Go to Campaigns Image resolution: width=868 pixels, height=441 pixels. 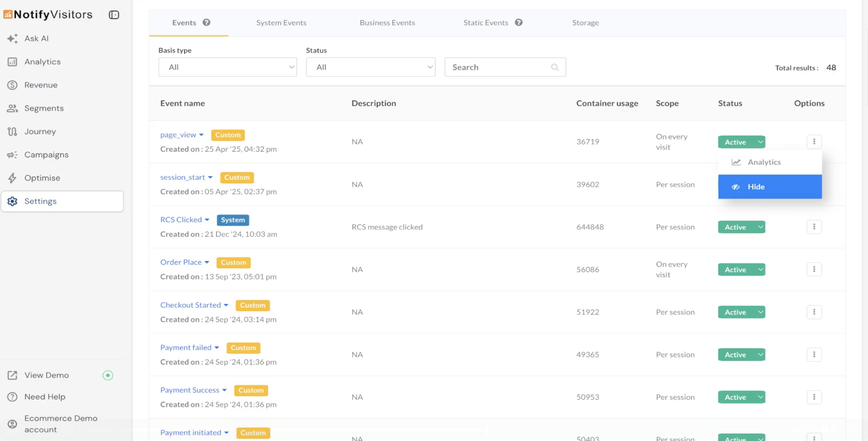coord(46,154)
